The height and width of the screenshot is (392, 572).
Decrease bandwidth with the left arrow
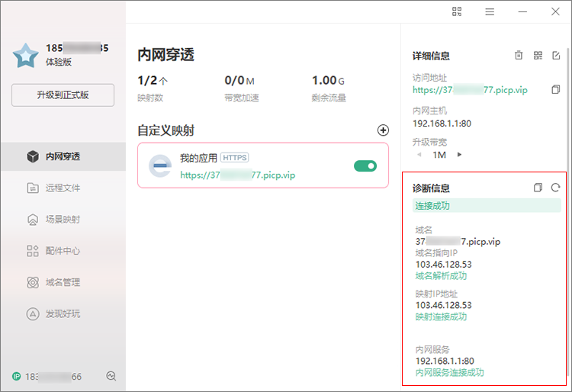coord(418,155)
